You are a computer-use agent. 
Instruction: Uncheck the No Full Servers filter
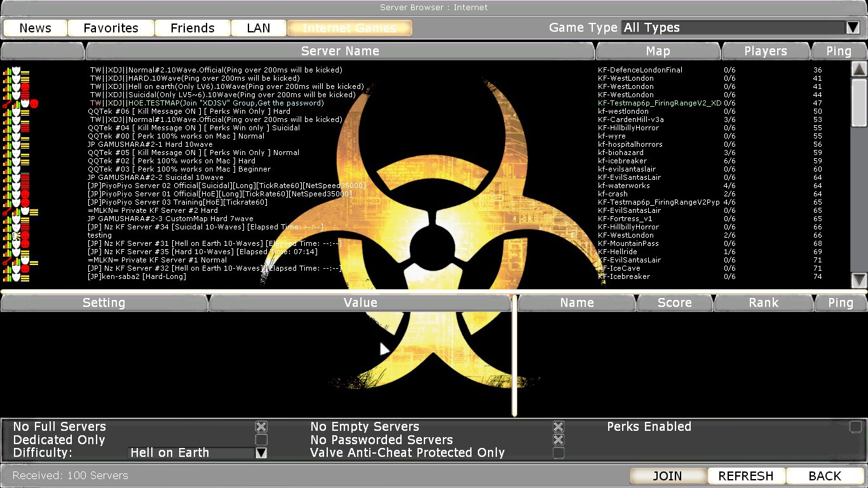(261, 427)
